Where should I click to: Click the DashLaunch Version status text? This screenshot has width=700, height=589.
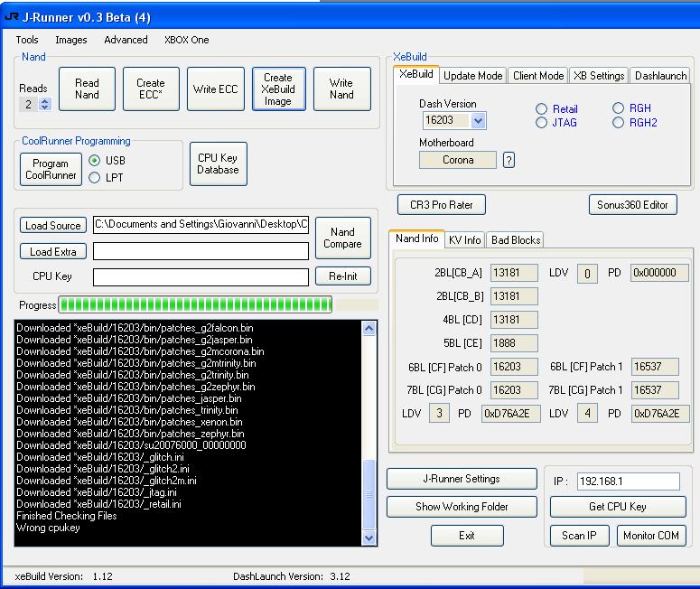292,576
